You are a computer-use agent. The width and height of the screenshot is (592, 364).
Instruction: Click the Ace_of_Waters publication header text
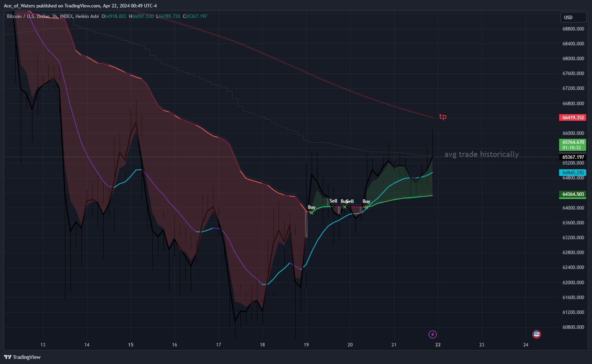point(80,6)
